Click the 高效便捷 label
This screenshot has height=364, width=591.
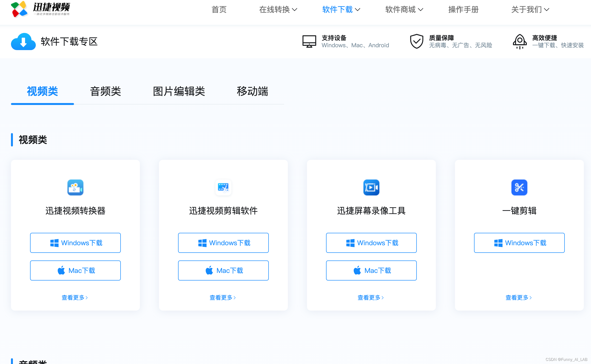click(544, 38)
